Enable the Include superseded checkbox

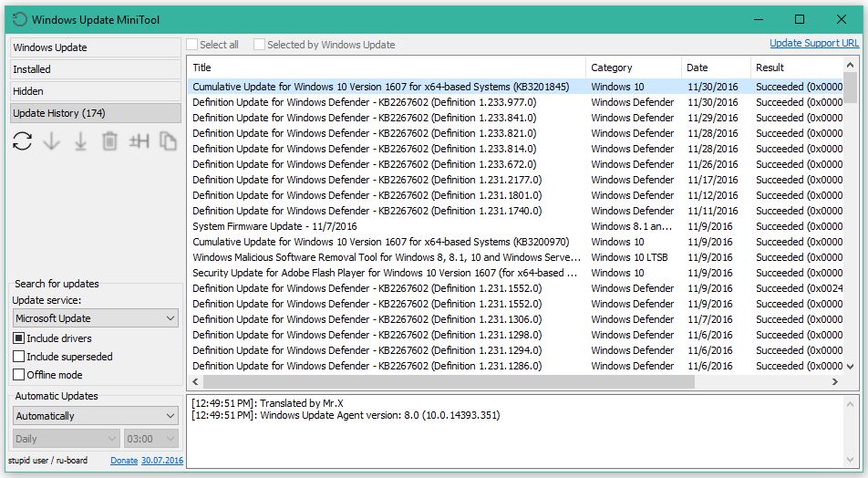(x=19, y=356)
